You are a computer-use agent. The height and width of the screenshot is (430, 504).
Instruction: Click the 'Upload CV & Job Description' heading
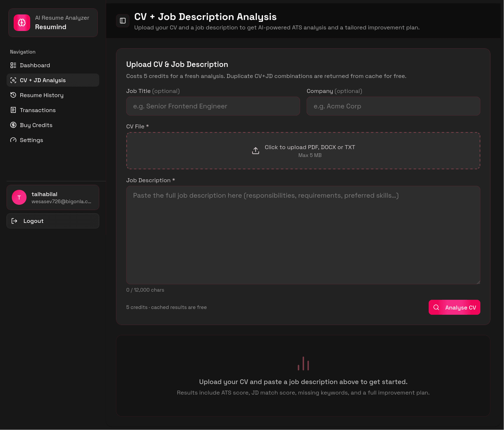[177, 64]
